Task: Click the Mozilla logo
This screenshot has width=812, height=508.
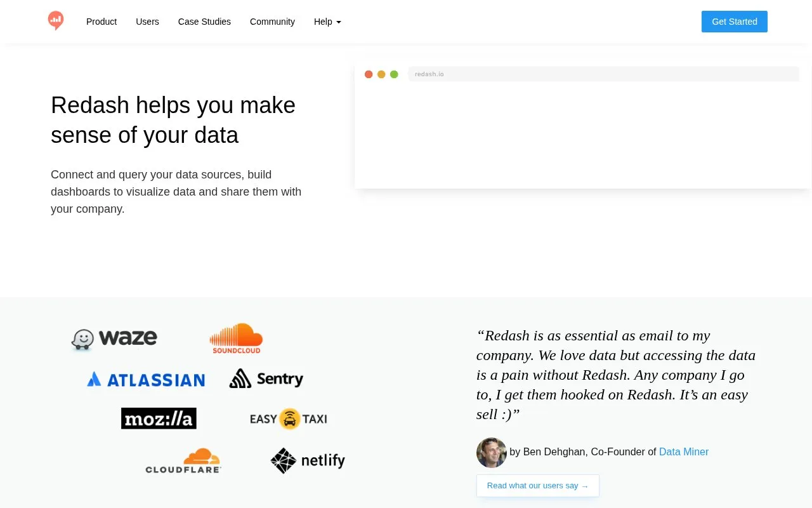Action: coord(159,418)
